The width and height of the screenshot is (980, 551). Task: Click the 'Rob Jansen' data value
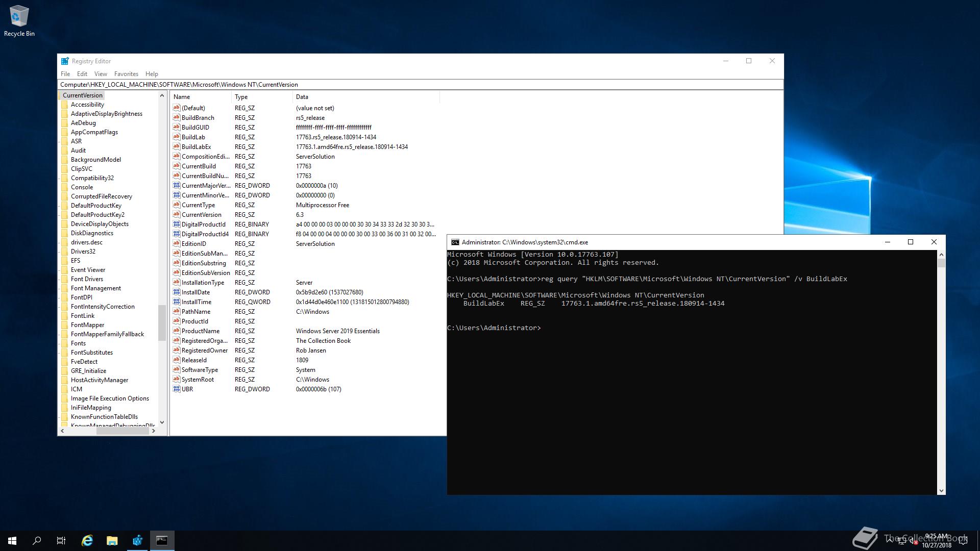tap(311, 350)
